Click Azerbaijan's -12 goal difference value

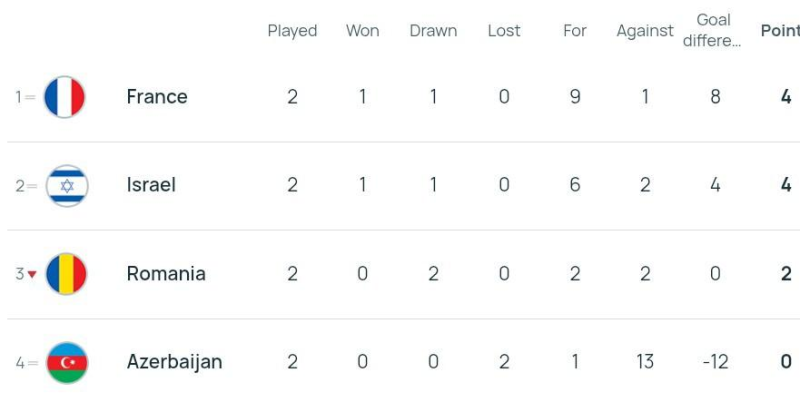tap(714, 362)
